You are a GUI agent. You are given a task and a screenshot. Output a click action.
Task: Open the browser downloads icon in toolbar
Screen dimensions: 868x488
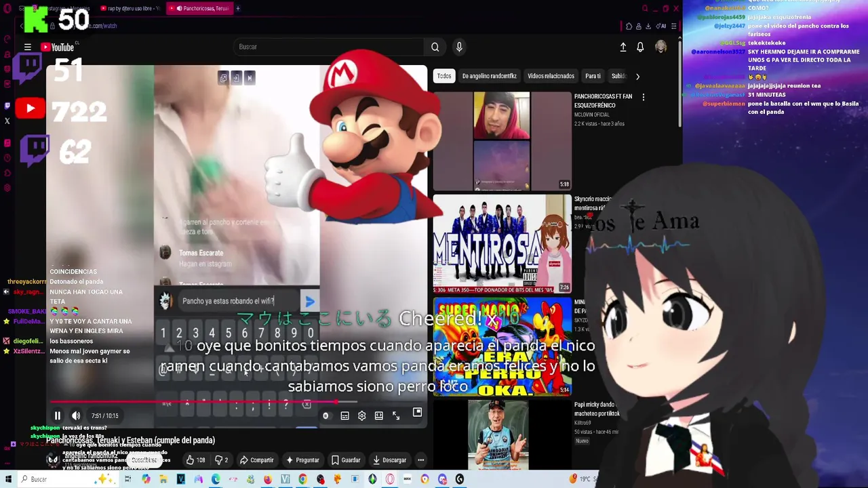coord(648,26)
